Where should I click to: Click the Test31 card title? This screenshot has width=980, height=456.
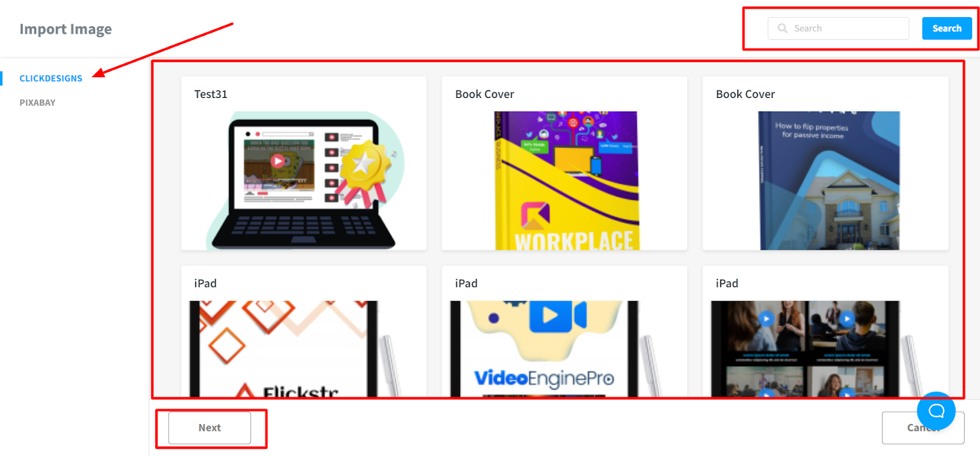pos(211,94)
